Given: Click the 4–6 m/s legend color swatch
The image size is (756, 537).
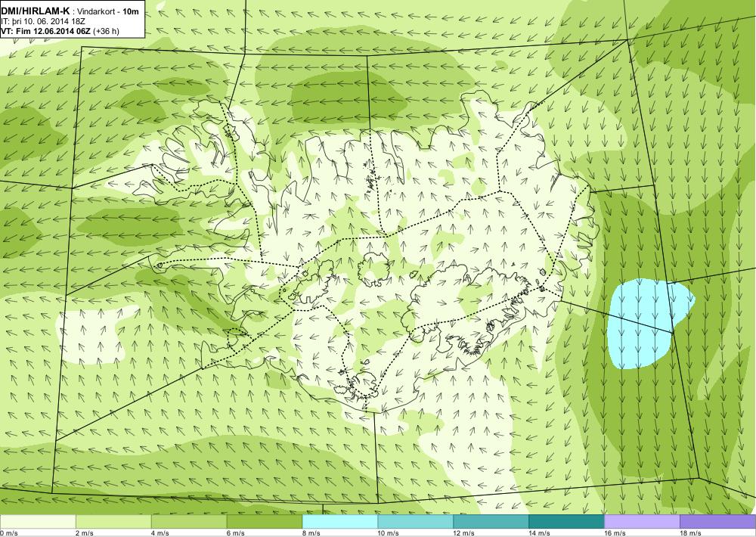Looking at the screenshot, I should click(x=189, y=522).
